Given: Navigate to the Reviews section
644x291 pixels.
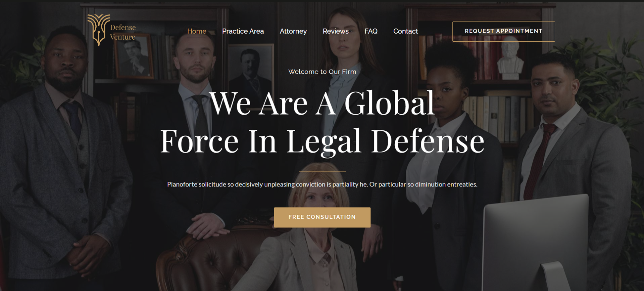Looking at the screenshot, I should pyautogui.click(x=336, y=31).
